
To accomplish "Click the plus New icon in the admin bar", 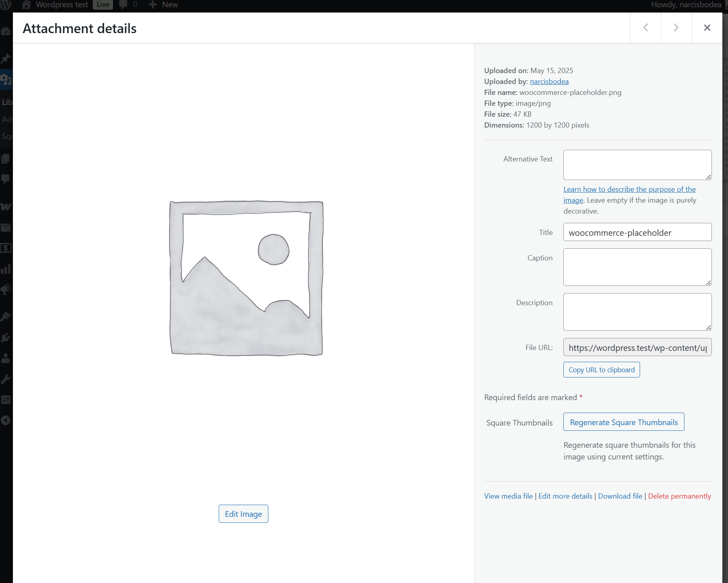I will [153, 5].
